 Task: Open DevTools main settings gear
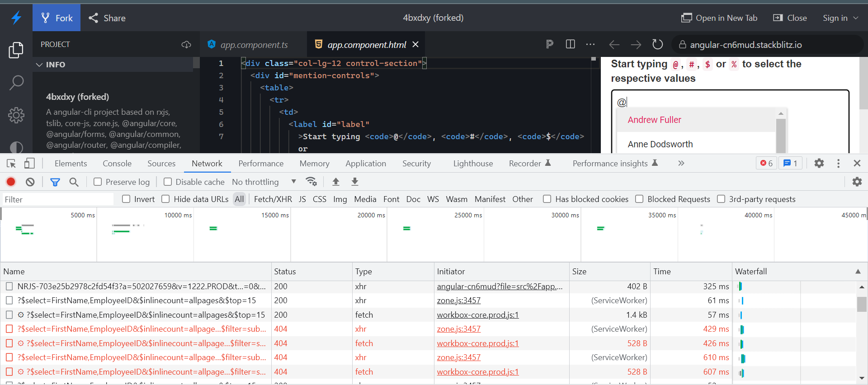pyautogui.click(x=819, y=163)
